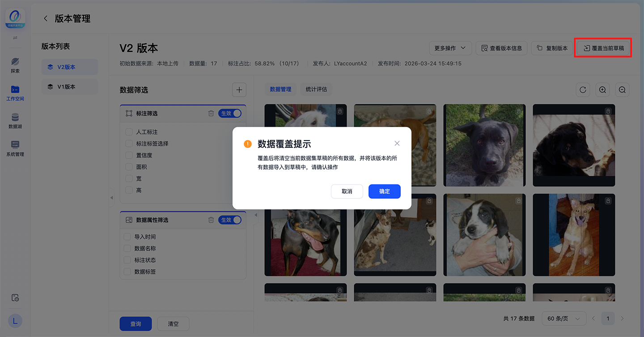Click the 标注筛选 filter header
This screenshot has height=337, width=644.
[183, 114]
